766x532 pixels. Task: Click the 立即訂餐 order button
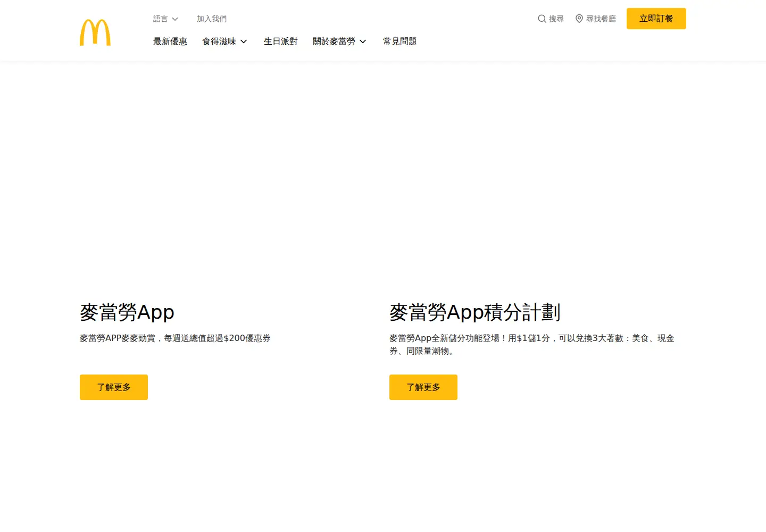click(x=656, y=19)
